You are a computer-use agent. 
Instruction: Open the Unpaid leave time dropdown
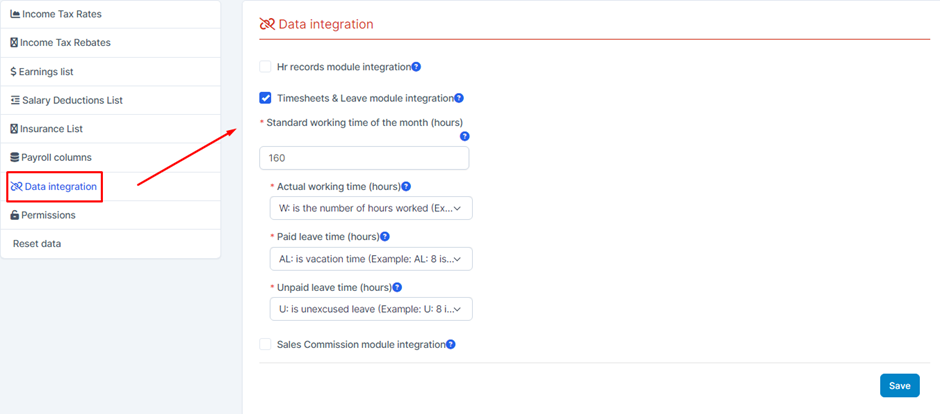[371, 309]
